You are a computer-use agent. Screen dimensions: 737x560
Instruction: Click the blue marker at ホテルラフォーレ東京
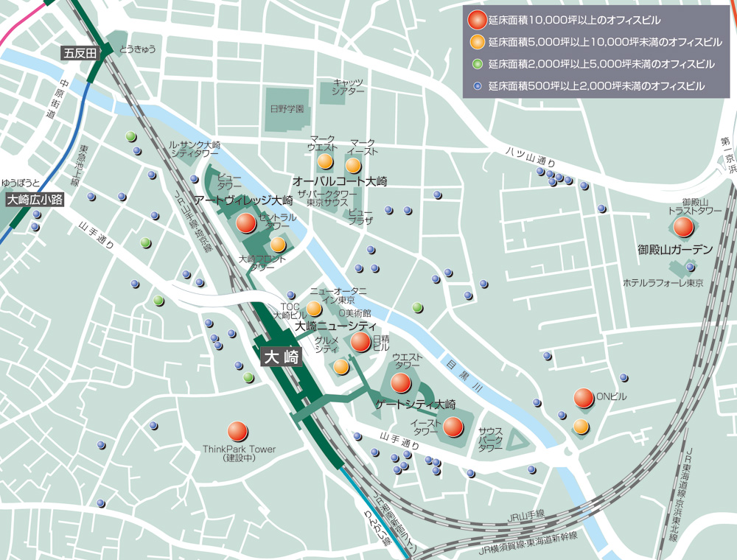pyautogui.click(x=691, y=267)
